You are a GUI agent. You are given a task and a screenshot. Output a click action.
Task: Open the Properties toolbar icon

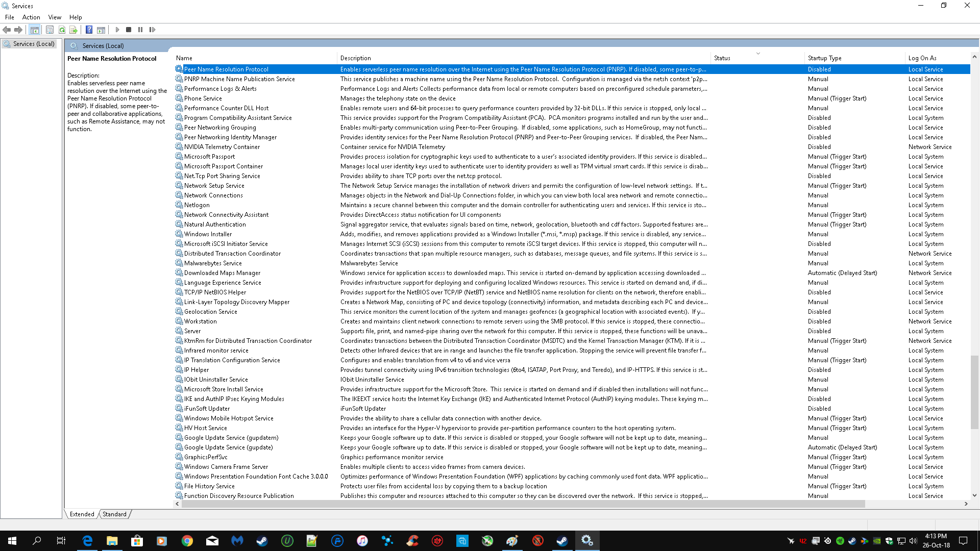50,30
